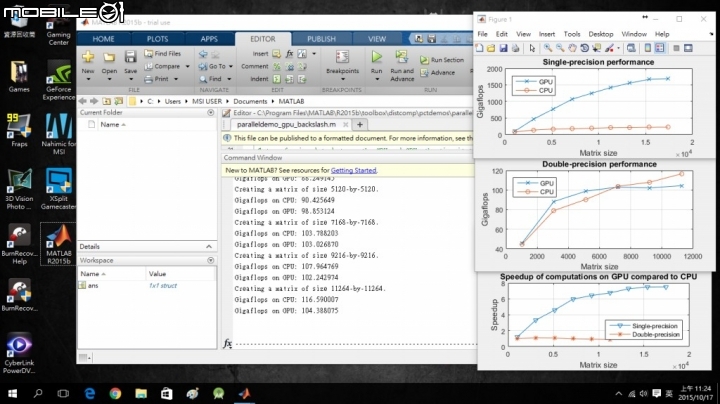The image size is (720, 404).
Task: Select Documents in the folder path
Action: 250,101
